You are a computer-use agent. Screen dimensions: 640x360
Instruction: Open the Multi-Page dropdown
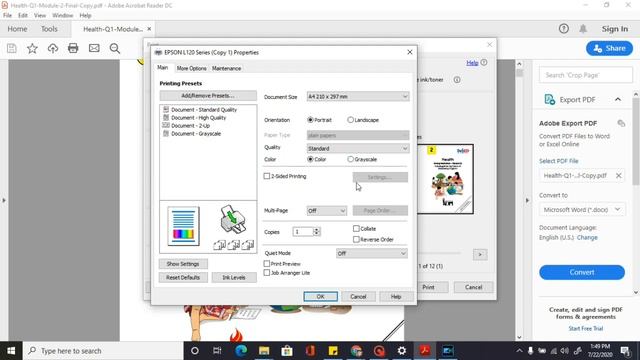click(327, 211)
